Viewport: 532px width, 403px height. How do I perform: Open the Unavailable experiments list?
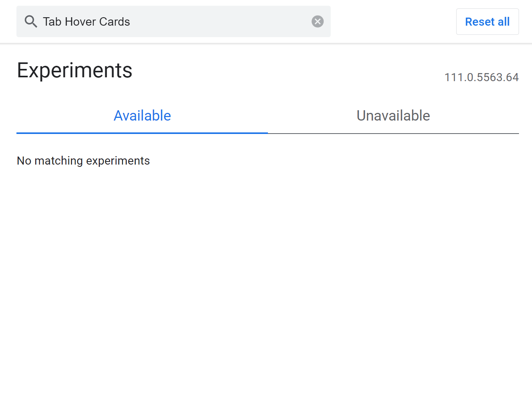point(393,115)
